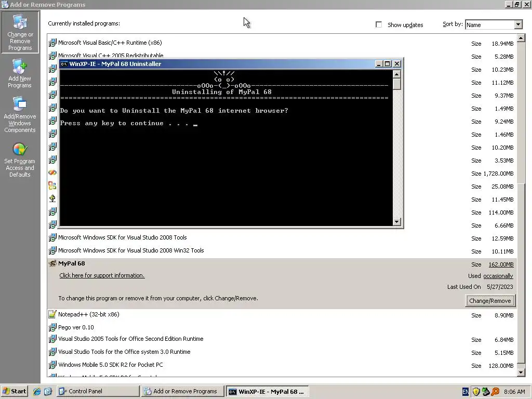Toggle the Show updates checkbox
This screenshot has height=399, width=532.
coord(379,24)
